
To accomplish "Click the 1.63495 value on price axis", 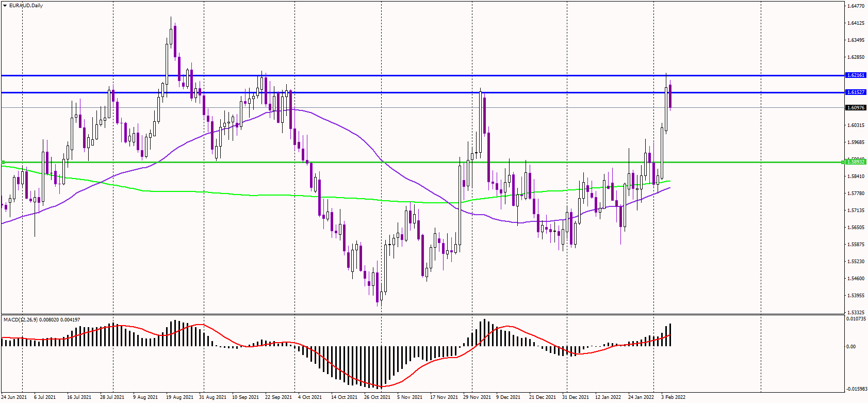I will [856, 40].
